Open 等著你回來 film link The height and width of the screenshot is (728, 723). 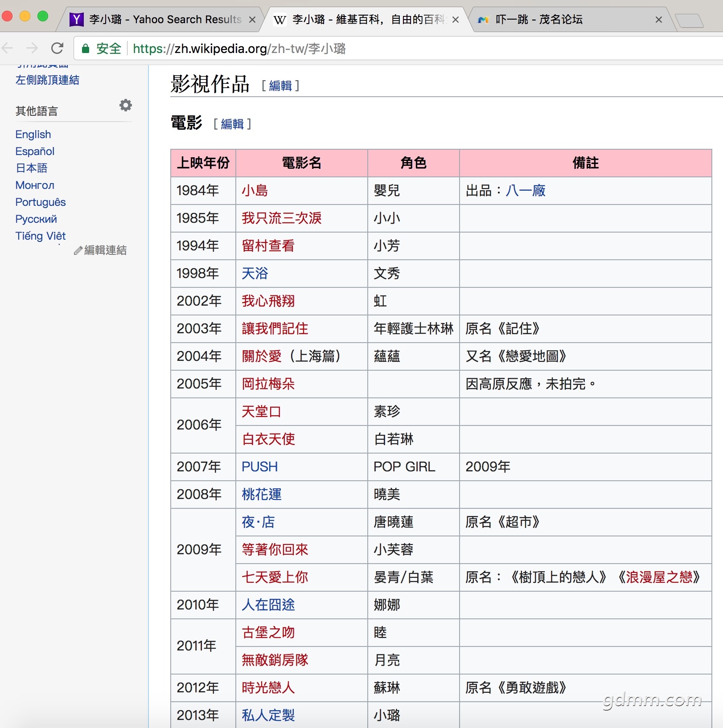click(275, 550)
